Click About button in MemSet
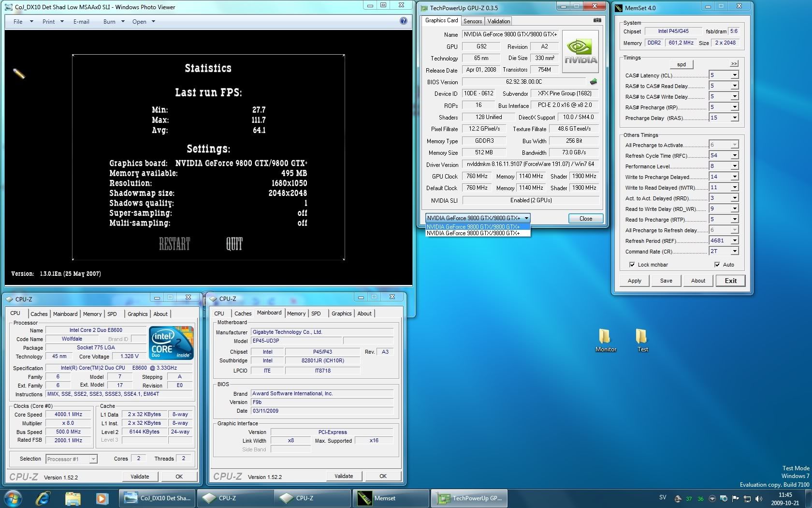This screenshot has height=508, width=812. tap(698, 281)
